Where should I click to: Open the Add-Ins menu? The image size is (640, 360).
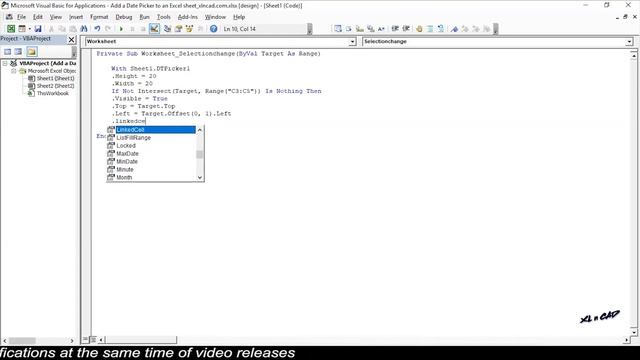coord(188,17)
